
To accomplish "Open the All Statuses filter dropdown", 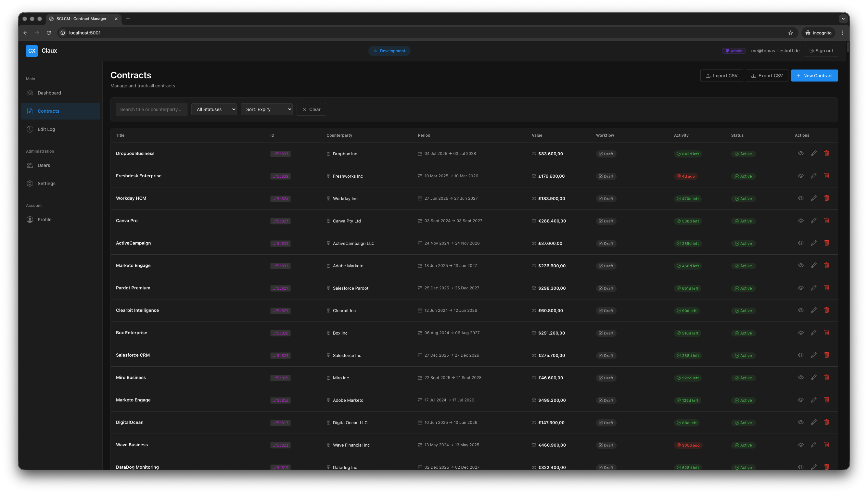I will (214, 109).
